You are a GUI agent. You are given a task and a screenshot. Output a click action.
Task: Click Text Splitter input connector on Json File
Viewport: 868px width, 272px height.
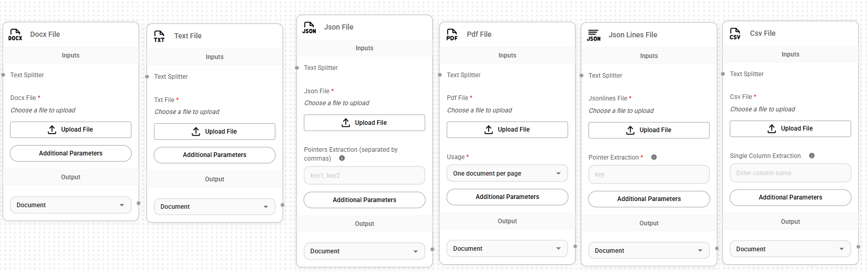pyautogui.click(x=297, y=68)
